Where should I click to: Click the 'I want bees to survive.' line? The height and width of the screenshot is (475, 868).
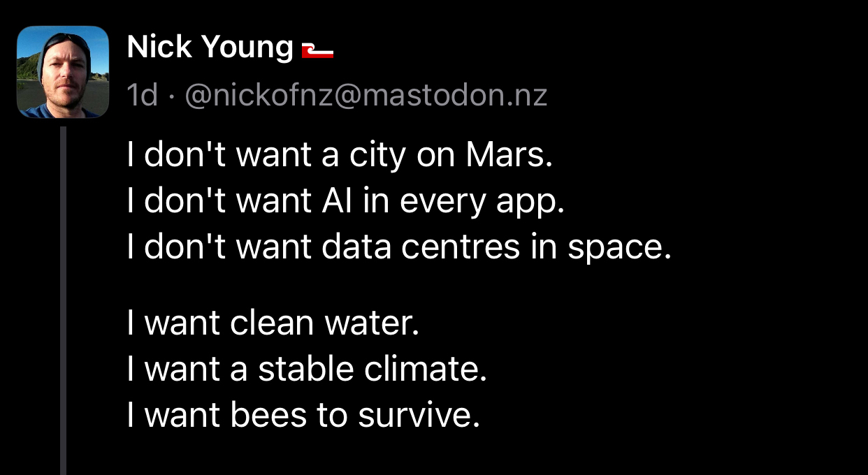tap(303, 416)
